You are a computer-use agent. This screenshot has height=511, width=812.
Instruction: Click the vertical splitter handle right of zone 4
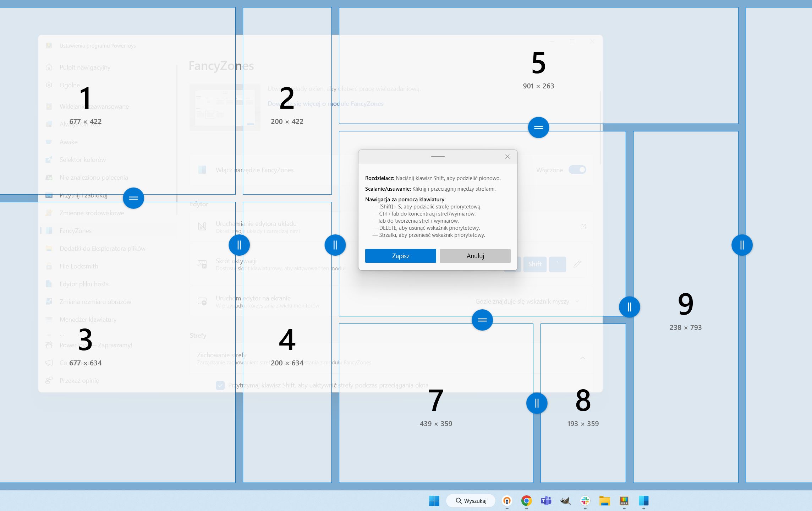(x=335, y=245)
